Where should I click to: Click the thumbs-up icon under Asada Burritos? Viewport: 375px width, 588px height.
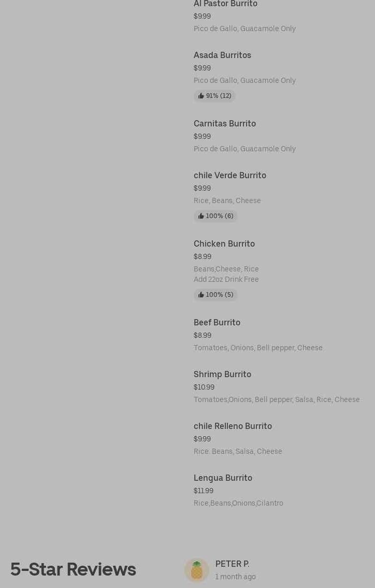pyautogui.click(x=201, y=96)
